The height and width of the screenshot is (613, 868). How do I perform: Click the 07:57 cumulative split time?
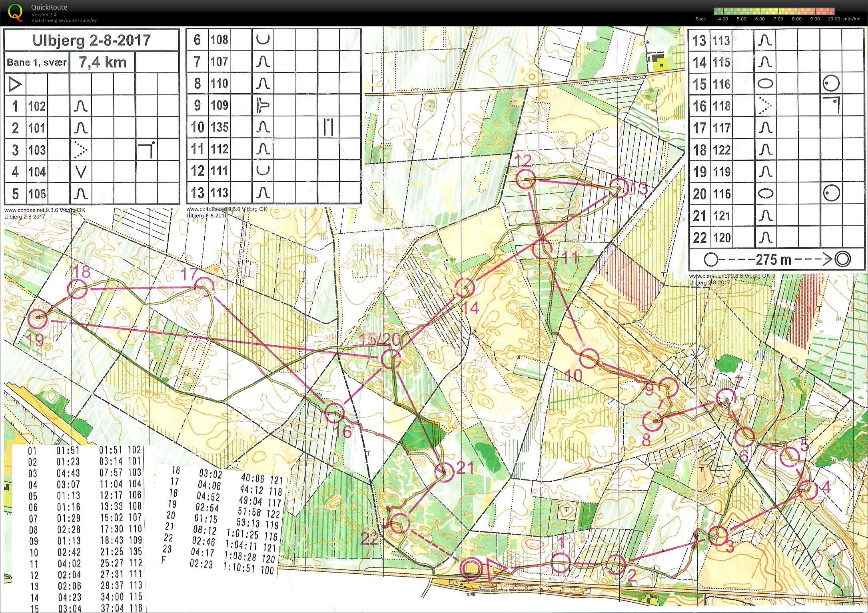[112, 473]
